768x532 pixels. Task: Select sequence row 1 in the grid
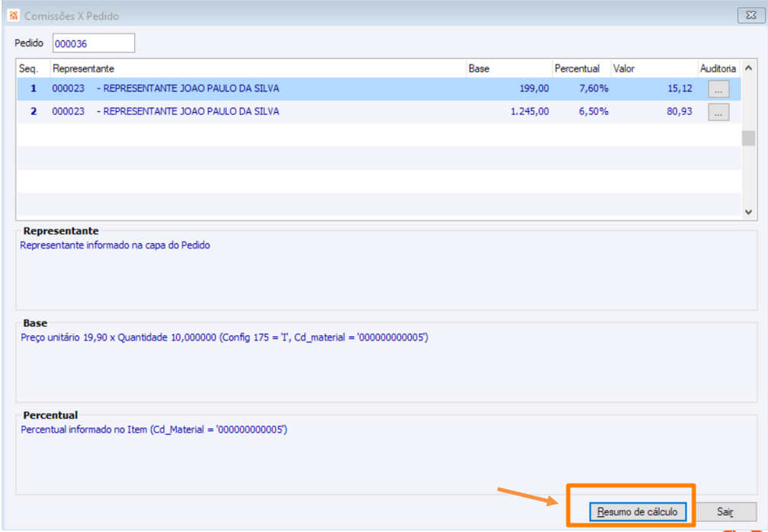pos(378,89)
